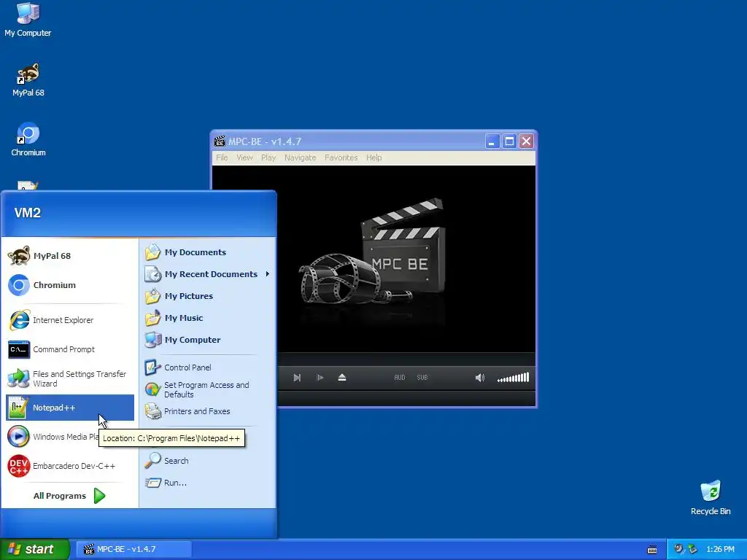Screen dimensions: 747x560
Task: Open the File menu in MPC-BE
Action: [x=222, y=157]
